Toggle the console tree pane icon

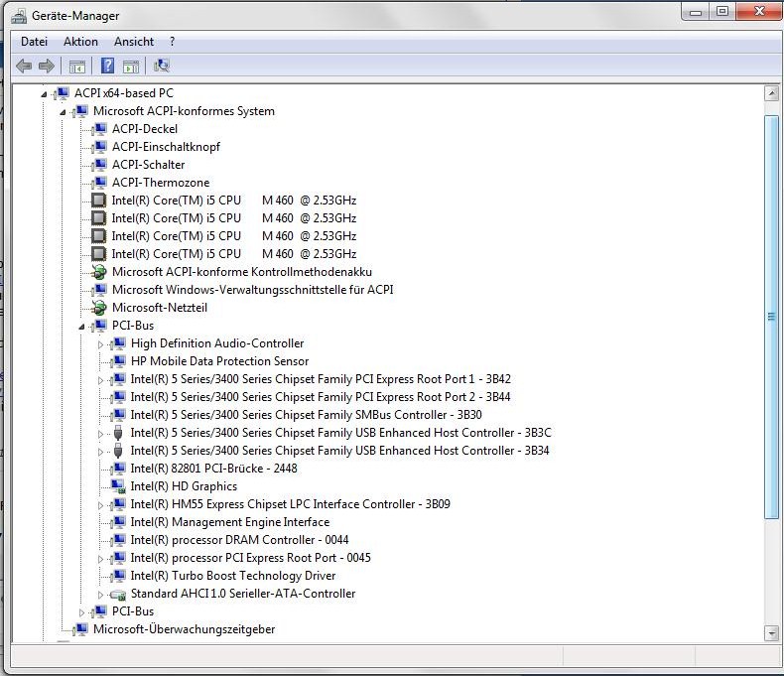(77, 66)
